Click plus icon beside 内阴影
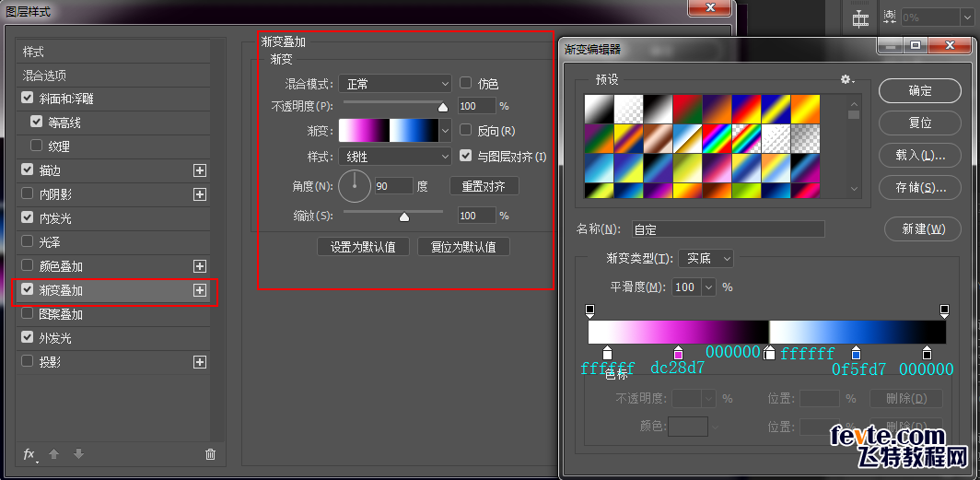The image size is (980, 480). (199, 194)
